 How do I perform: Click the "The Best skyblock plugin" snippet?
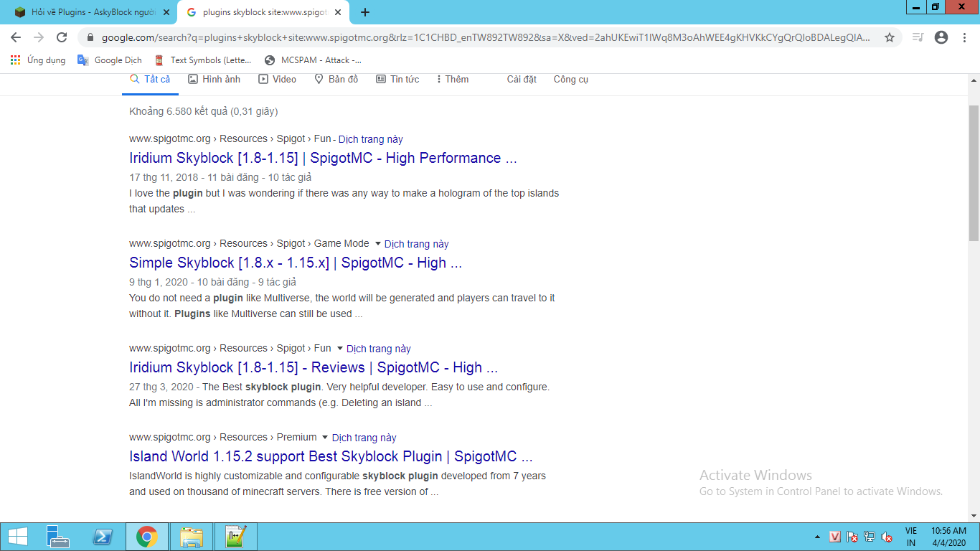pyautogui.click(x=339, y=395)
